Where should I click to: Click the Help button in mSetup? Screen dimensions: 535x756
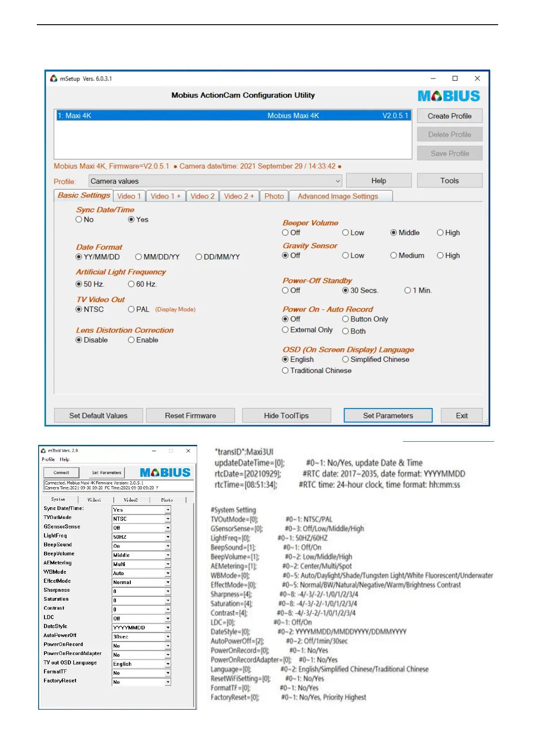[x=379, y=180]
